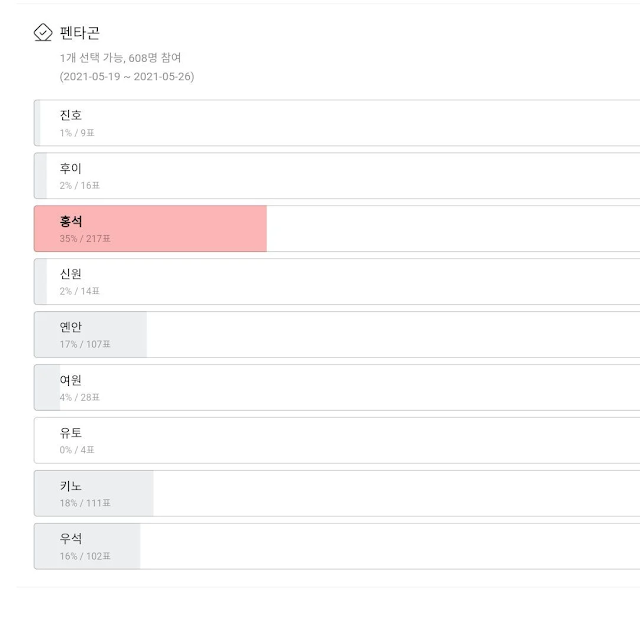This screenshot has width=640, height=621.
Task: Click the poll checkmark icon beside 펜타곤
Action: coord(43,33)
